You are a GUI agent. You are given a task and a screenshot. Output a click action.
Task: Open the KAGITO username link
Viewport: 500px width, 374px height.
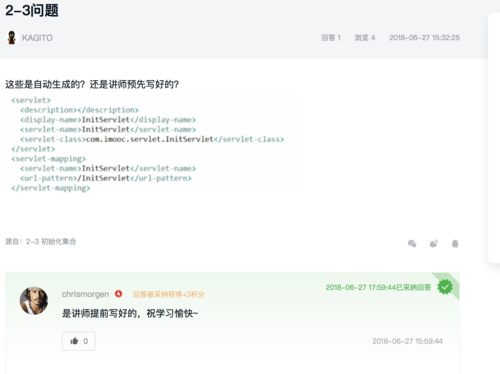37,38
